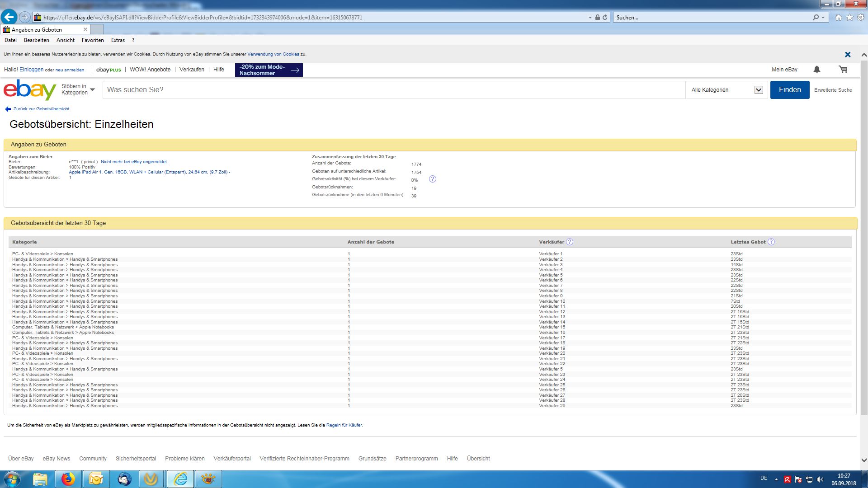This screenshot has width=868, height=488.
Task: Open the shopping cart icon
Action: [x=843, y=70]
